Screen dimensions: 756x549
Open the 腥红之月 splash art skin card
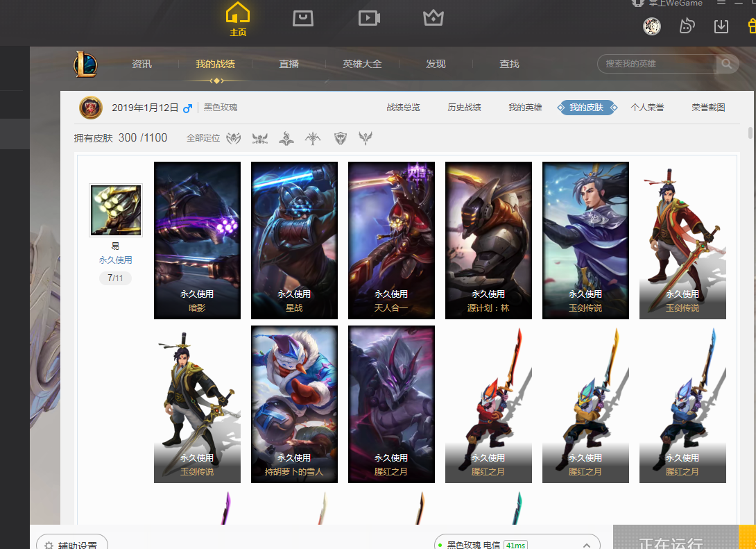coord(391,404)
